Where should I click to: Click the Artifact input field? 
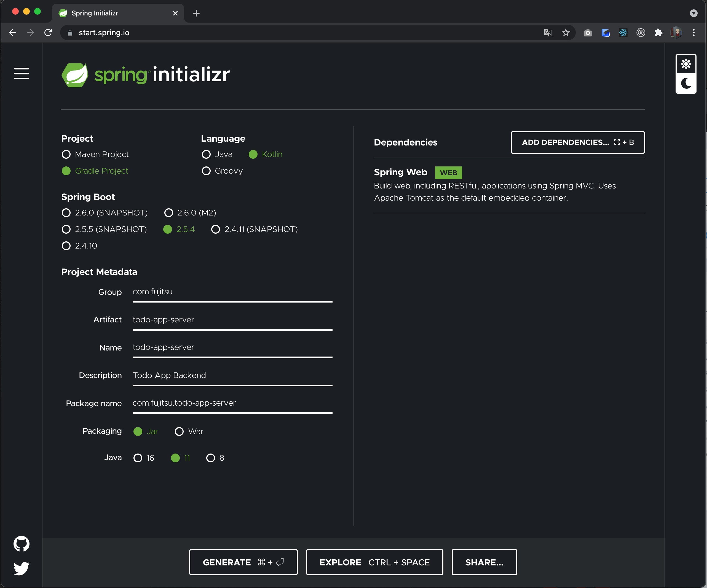click(233, 320)
